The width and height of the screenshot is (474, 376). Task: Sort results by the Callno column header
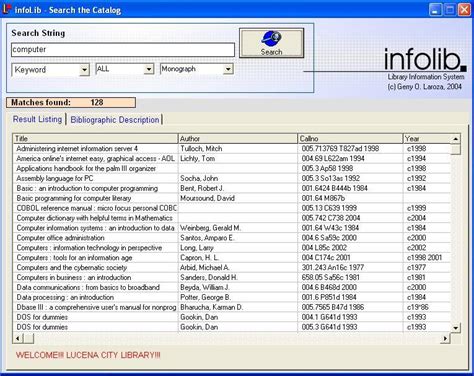point(350,139)
